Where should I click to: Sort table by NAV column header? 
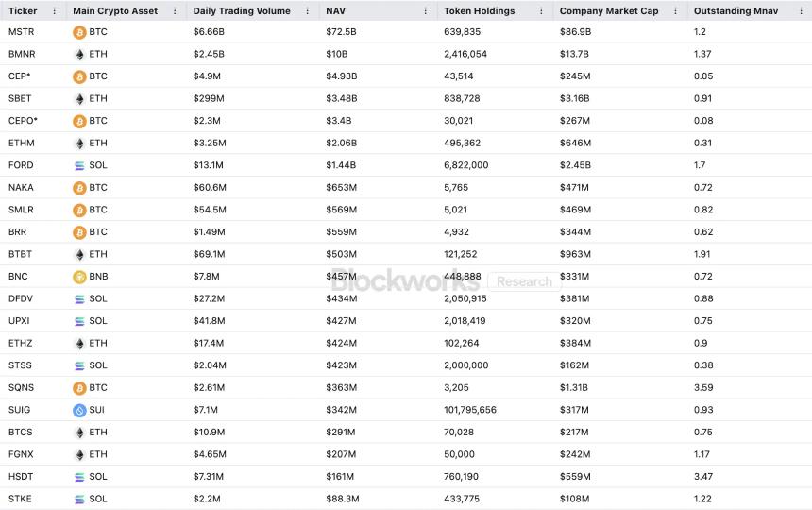[336, 10]
